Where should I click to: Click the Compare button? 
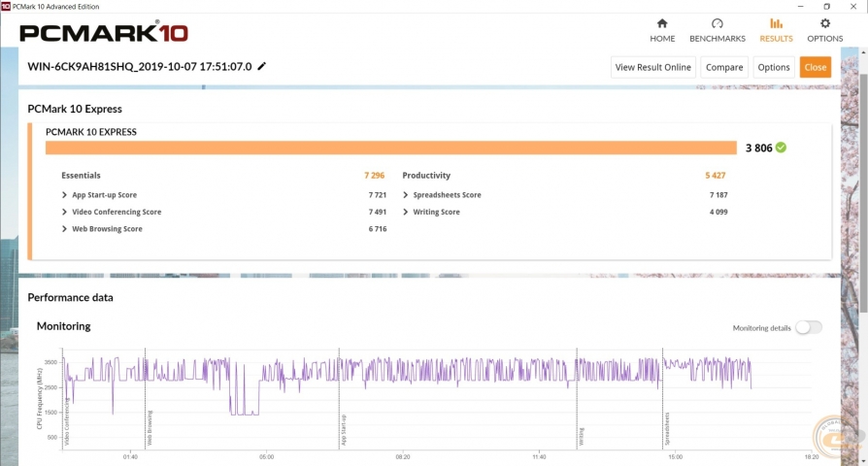click(x=724, y=67)
